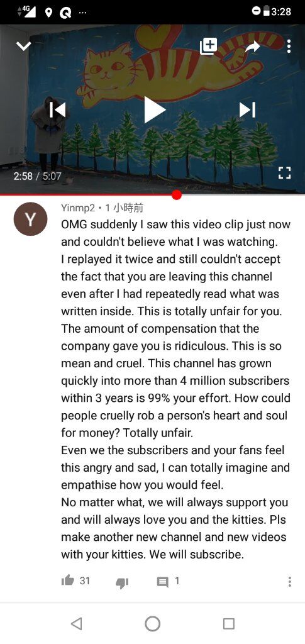Play the paused video
Image resolution: width=305 pixels, height=644 pixels.
[x=154, y=109]
